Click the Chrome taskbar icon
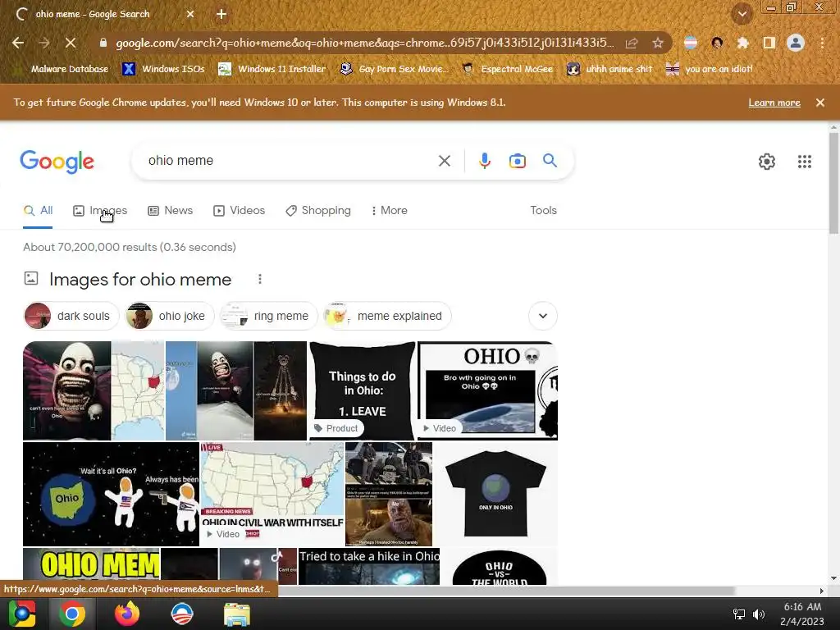This screenshot has width=840, height=630. pyautogui.click(x=72, y=614)
